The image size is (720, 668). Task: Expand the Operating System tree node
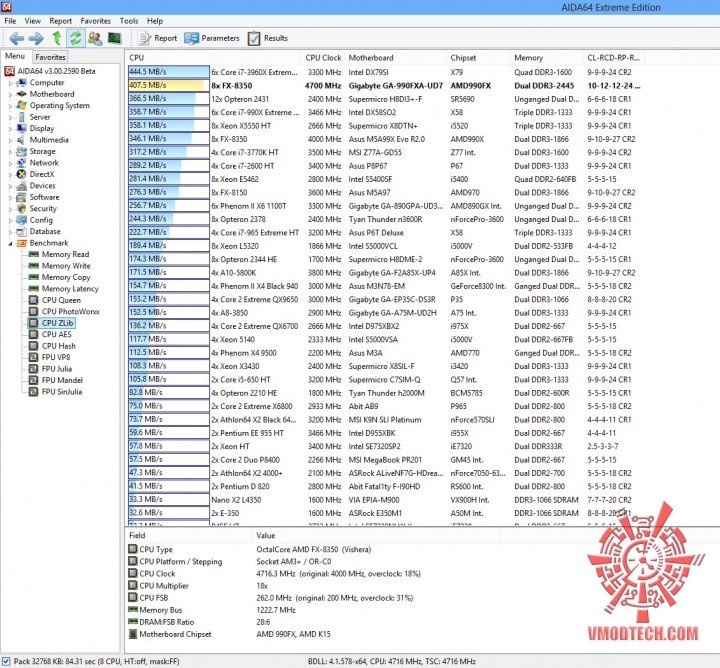(11, 106)
